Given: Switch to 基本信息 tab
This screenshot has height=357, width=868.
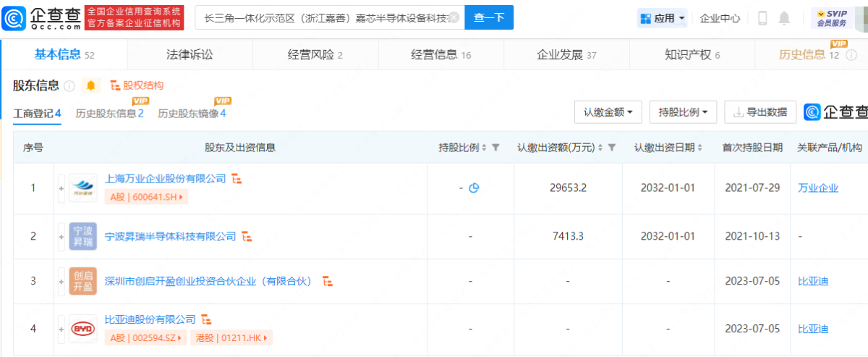Looking at the screenshot, I should 64,54.
